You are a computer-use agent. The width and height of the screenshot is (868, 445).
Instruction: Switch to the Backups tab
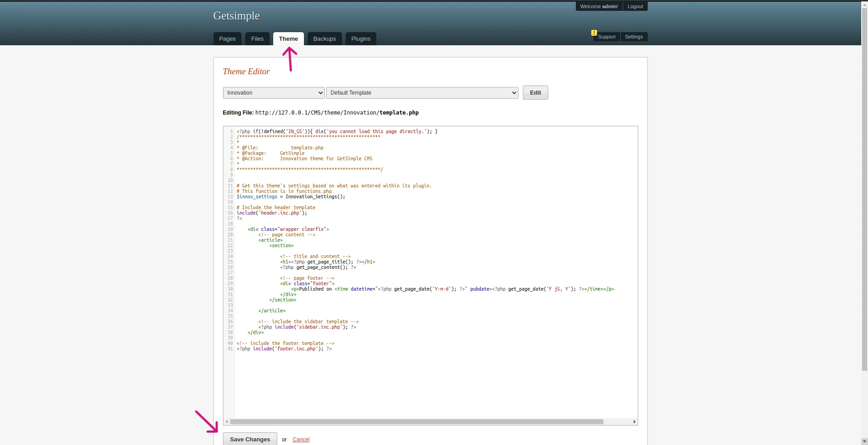324,38
